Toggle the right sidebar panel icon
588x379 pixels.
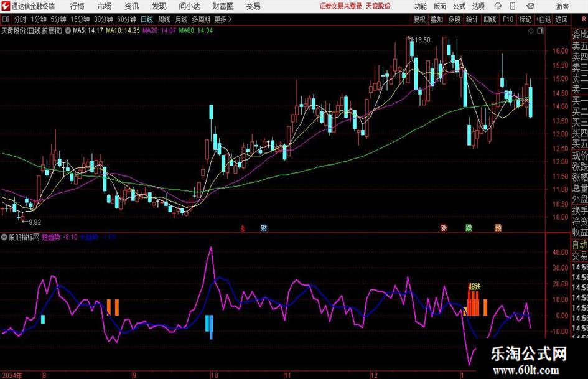pos(540,31)
